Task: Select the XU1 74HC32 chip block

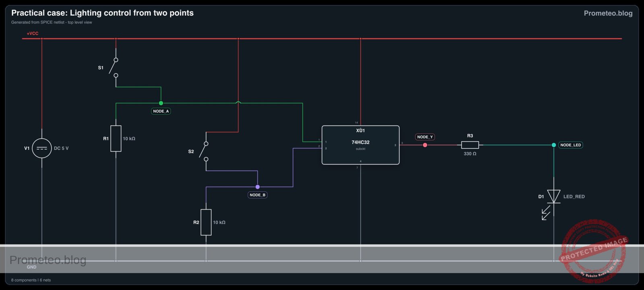Action: pyautogui.click(x=361, y=145)
